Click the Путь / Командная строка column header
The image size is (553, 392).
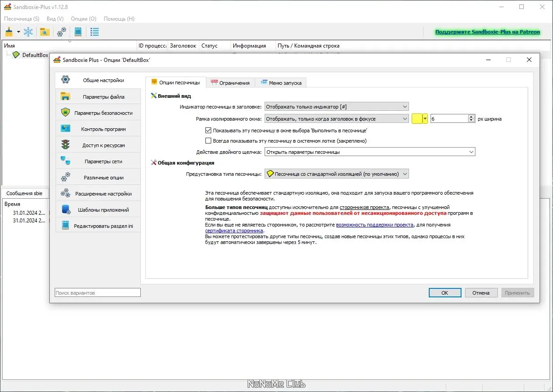pos(413,46)
